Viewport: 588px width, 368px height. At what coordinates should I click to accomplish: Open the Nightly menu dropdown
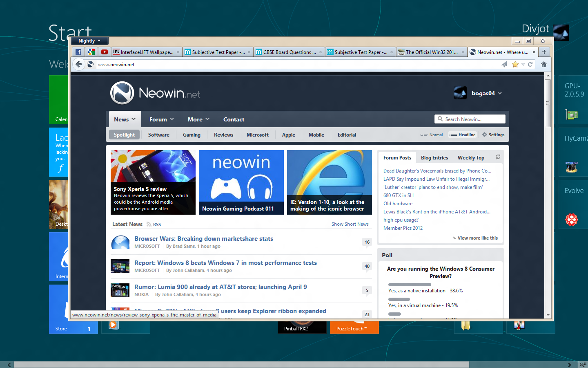coord(89,41)
